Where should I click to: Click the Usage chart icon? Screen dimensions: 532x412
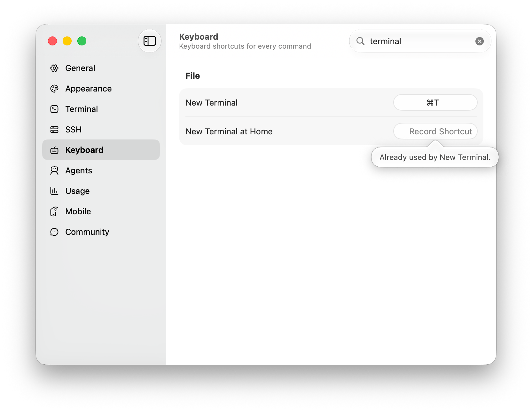(x=54, y=191)
